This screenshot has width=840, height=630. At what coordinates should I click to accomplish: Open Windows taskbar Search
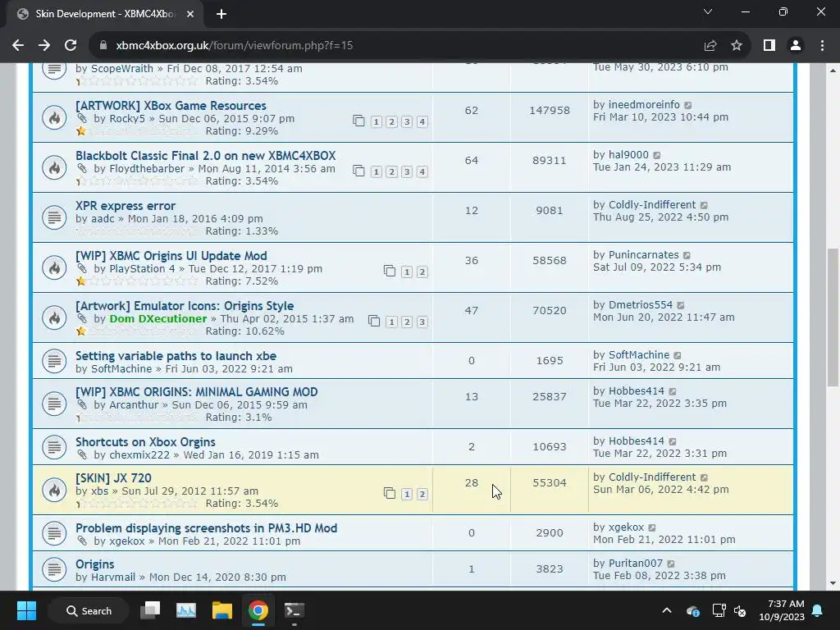(x=89, y=610)
